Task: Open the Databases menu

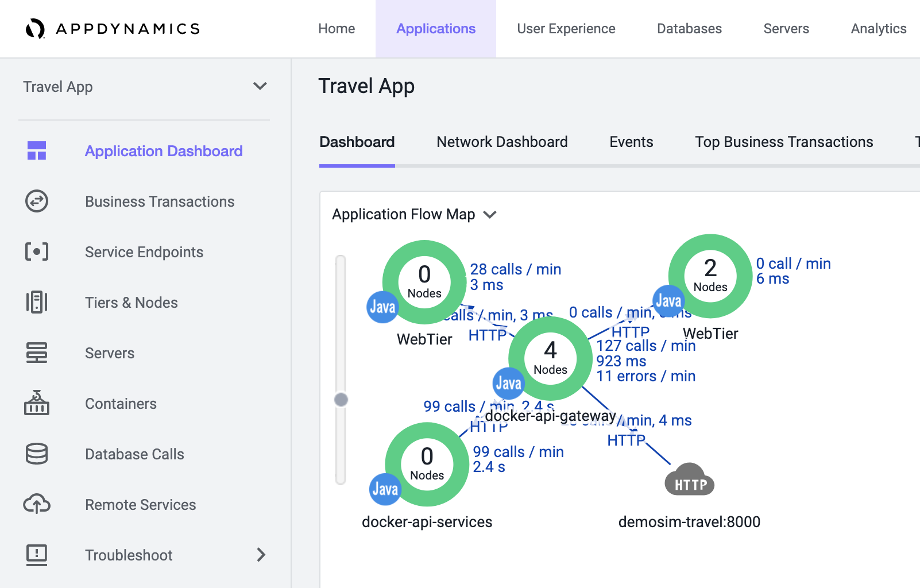Action: tap(689, 29)
